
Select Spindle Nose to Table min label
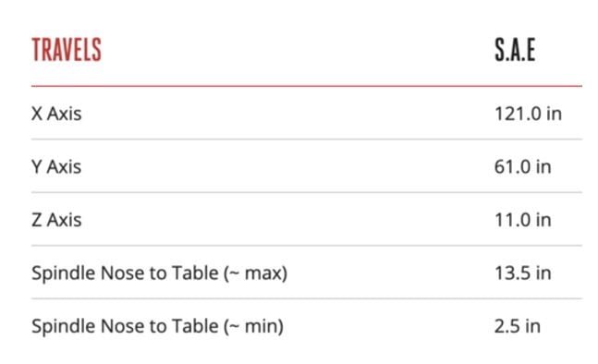click(x=157, y=327)
